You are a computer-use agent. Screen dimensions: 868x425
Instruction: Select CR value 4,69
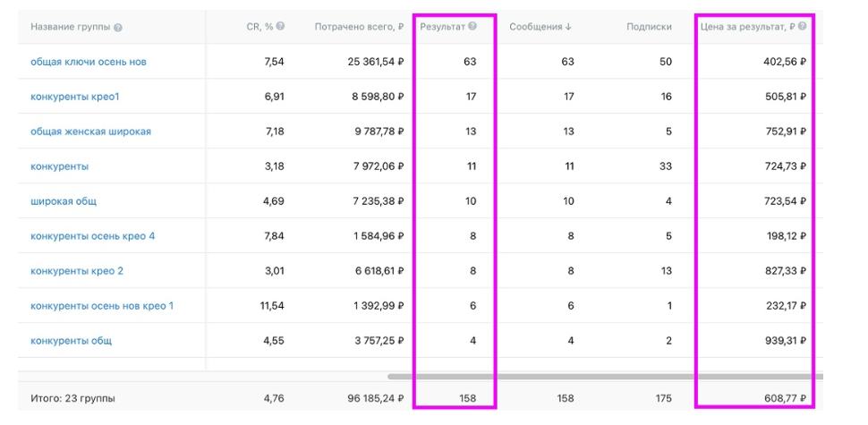pyautogui.click(x=274, y=201)
